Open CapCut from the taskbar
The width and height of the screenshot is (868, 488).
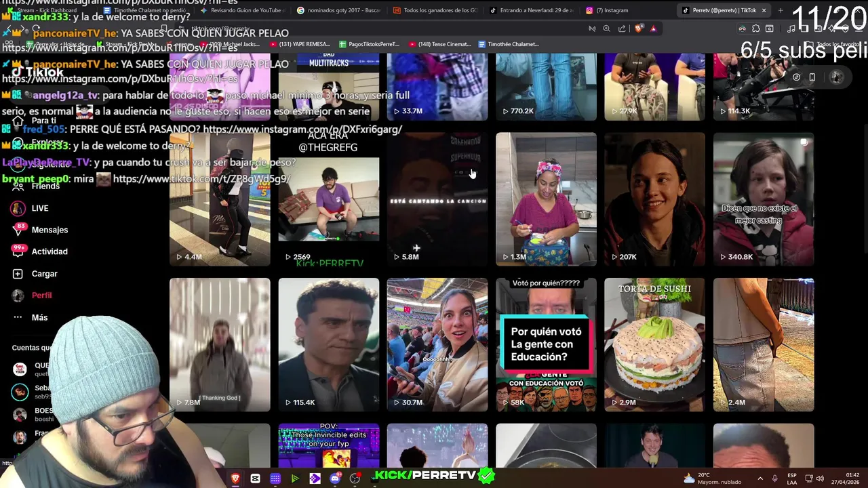[x=255, y=479]
